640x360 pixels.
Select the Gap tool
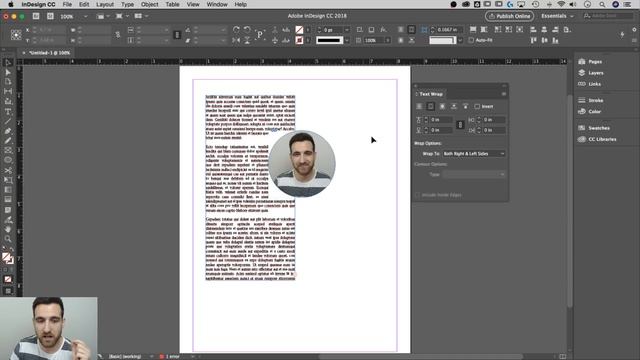[x=8, y=91]
